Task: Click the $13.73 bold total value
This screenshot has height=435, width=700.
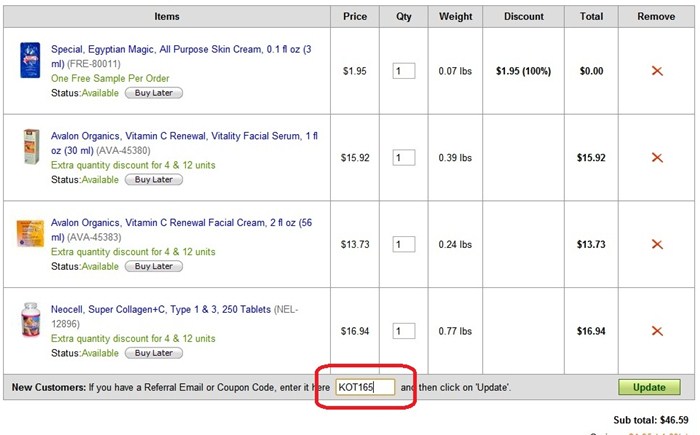Action: click(591, 244)
